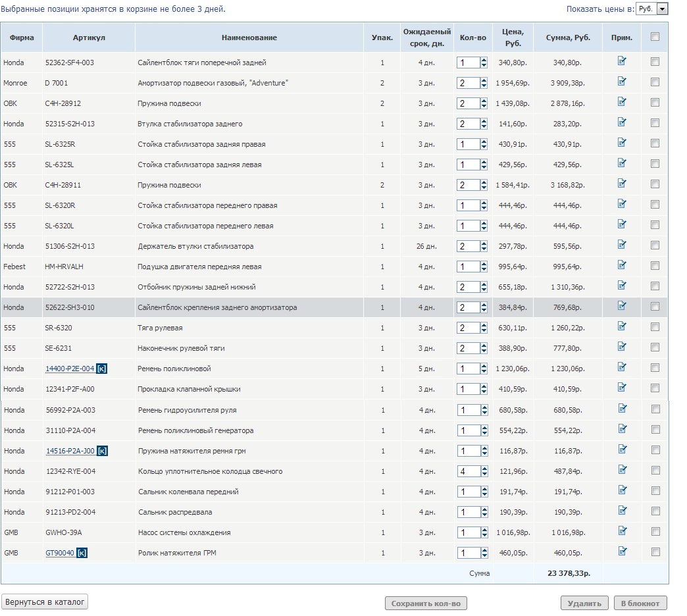This screenshot has height=616, width=687.
Task: Open the currency dropdown showing Руб.
Action: point(653,9)
